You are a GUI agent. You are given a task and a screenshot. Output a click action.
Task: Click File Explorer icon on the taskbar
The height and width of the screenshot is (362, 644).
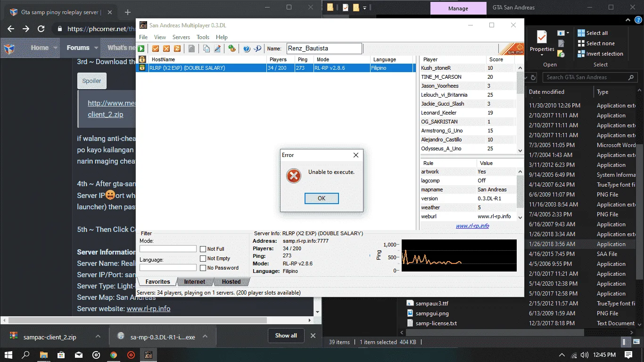coord(44,354)
